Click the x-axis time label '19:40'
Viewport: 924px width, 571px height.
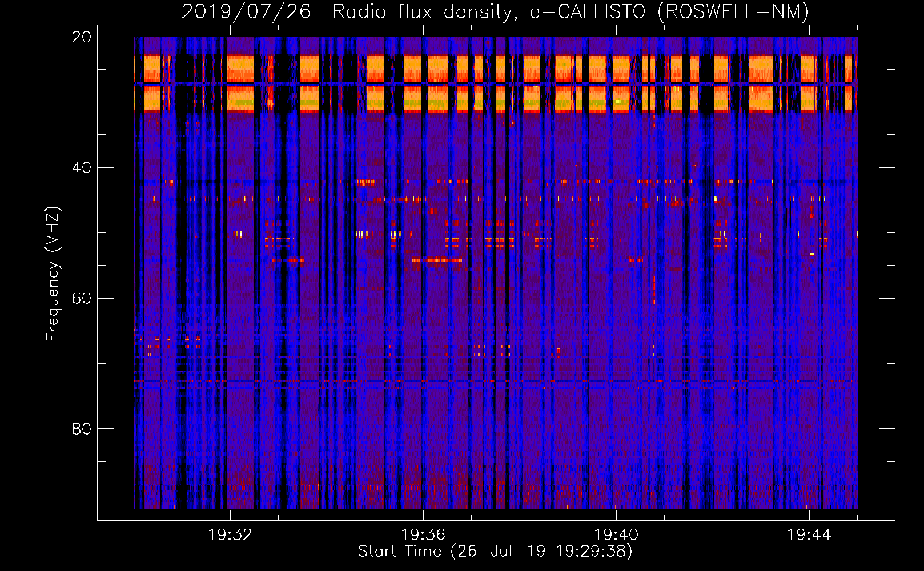click(x=616, y=535)
